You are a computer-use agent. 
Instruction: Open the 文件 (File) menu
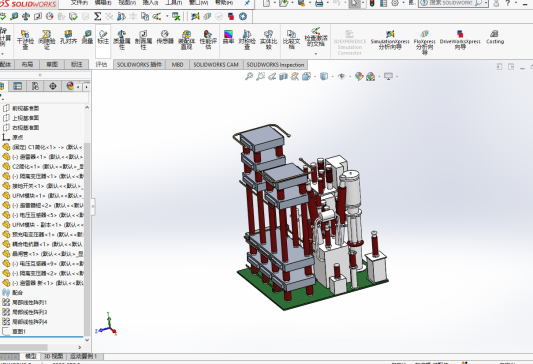(x=80, y=3)
